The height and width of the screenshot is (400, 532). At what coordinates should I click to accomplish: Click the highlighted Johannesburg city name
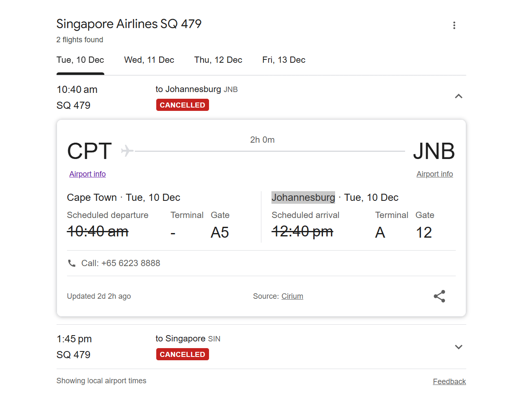click(x=303, y=197)
